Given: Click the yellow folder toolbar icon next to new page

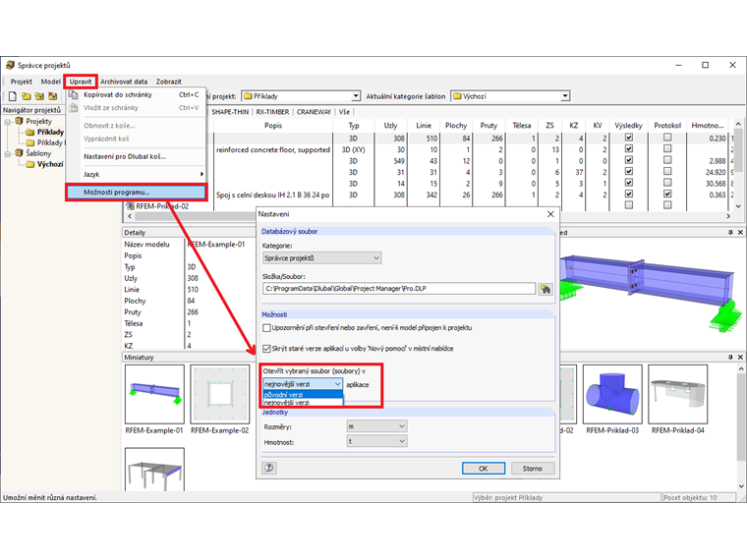Looking at the screenshot, I should 27,96.
